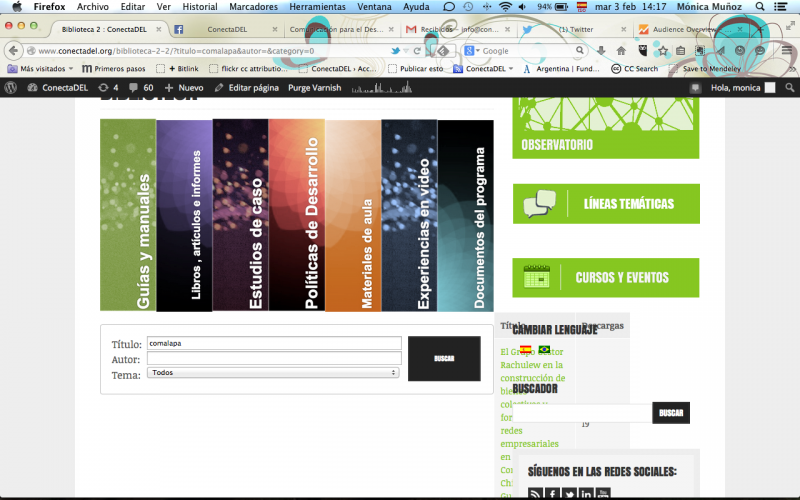Open Spotlight search in macOS menu bar
The height and width of the screenshot is (500, 800).
pyautogui.click(x=760, y=7)
